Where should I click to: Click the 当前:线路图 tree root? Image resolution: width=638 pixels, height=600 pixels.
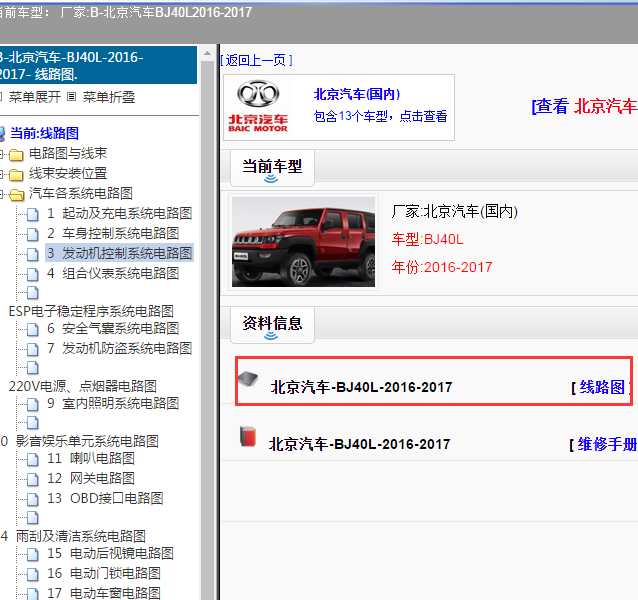tap(44, 133)
